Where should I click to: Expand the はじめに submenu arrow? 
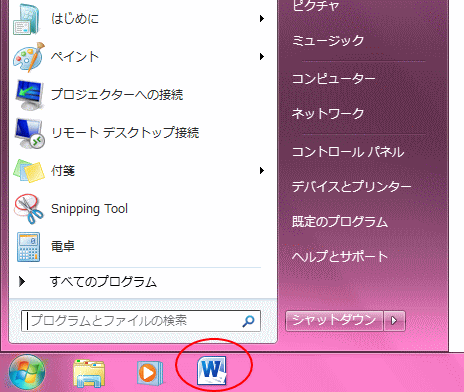click(x=262, y=19)
